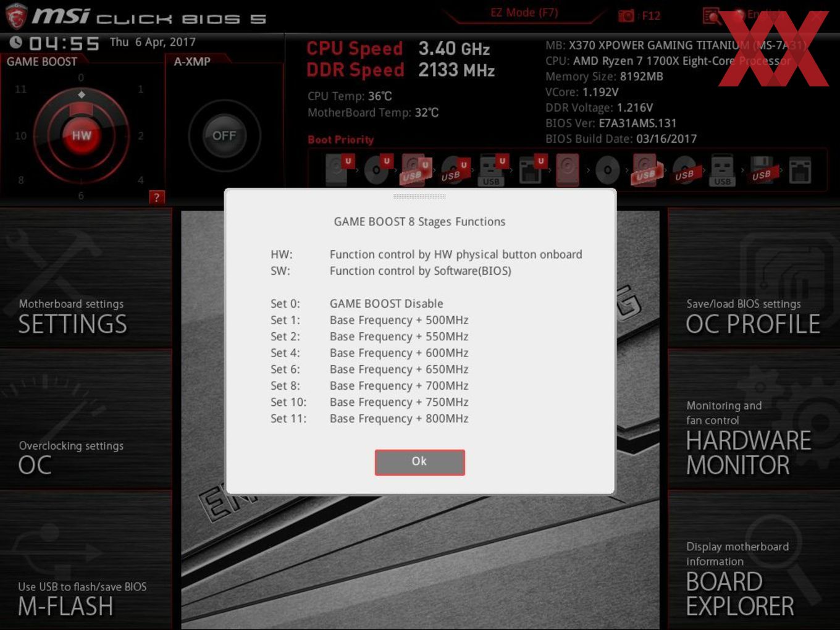Viewport: 840px width, 630px height.
Task: Click the MotherBoard Temp 32°C reading
Action: (373, 112)
